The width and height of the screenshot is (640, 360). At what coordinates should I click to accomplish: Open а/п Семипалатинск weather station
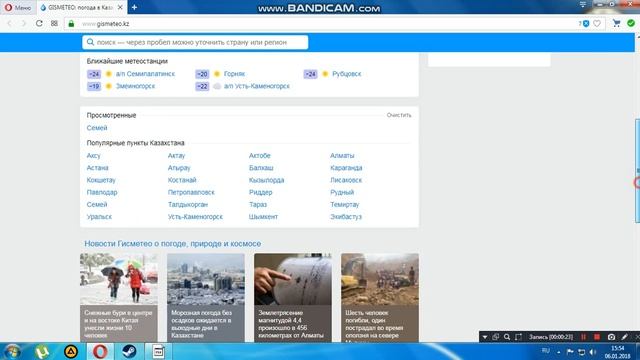pyautogui.click(x=145, y=74)
